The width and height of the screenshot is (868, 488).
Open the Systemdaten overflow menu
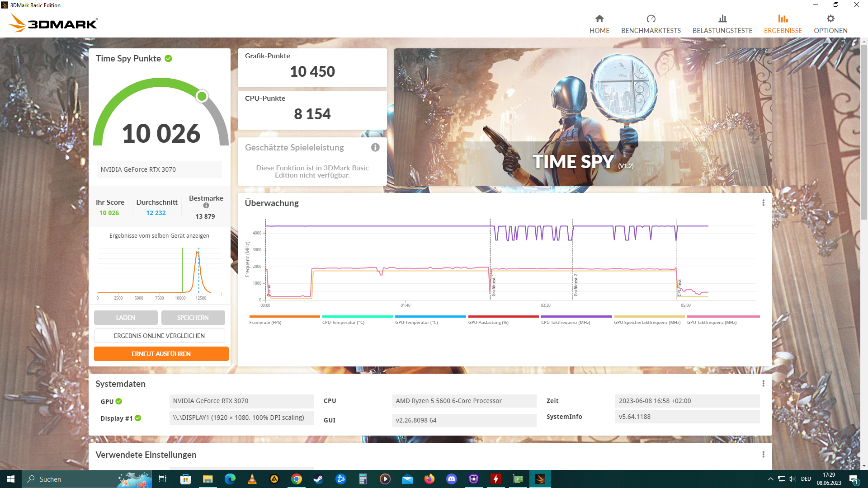(x=763, y=384)
